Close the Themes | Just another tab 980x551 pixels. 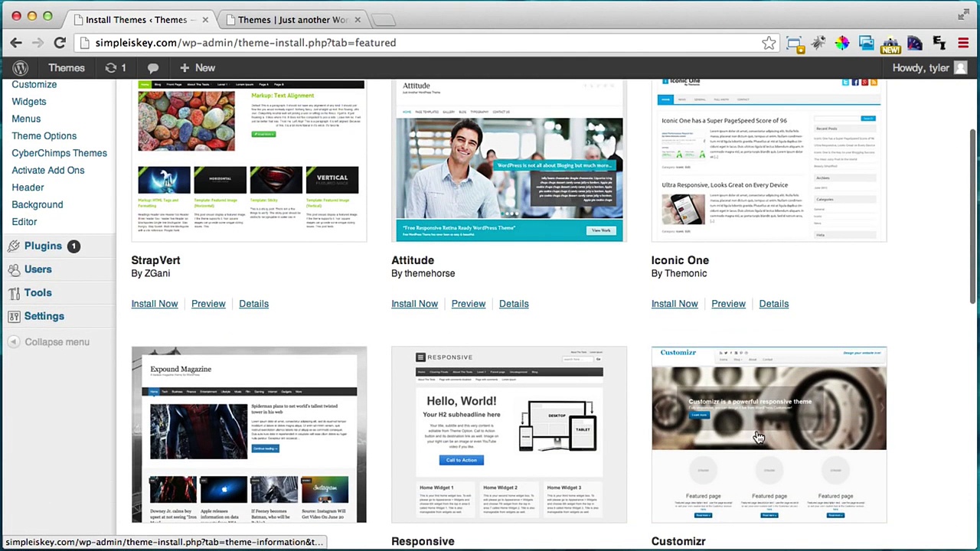[357, 19]
